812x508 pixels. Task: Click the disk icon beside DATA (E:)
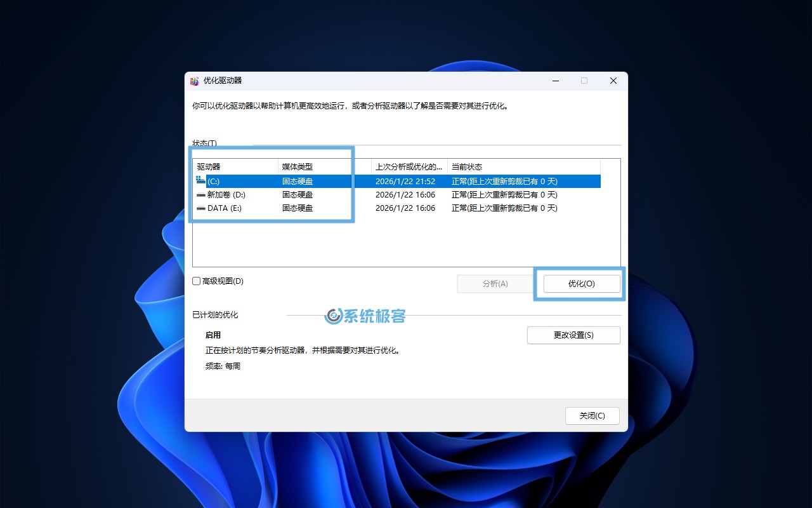(x=200, y=208)
